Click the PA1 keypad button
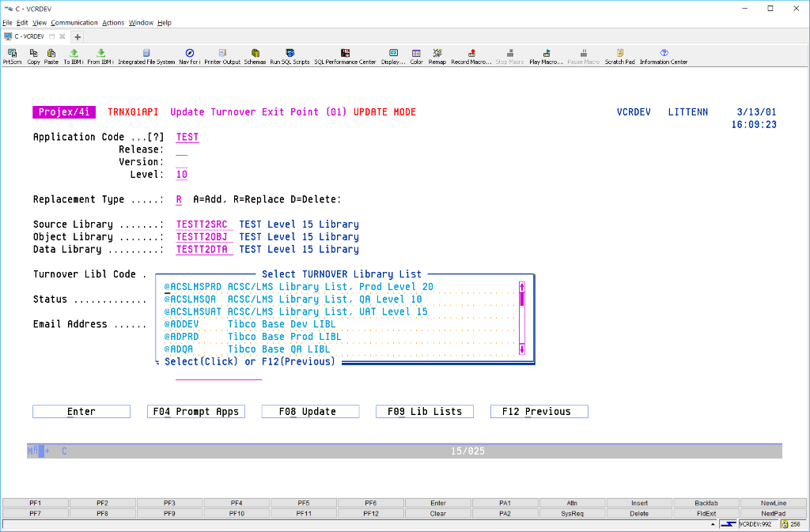The image size is (810, 532). coord(505,503)
